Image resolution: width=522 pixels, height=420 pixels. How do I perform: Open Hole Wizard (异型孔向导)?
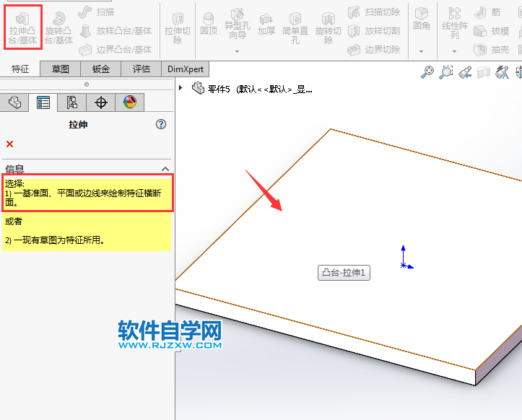click(238, 23)
